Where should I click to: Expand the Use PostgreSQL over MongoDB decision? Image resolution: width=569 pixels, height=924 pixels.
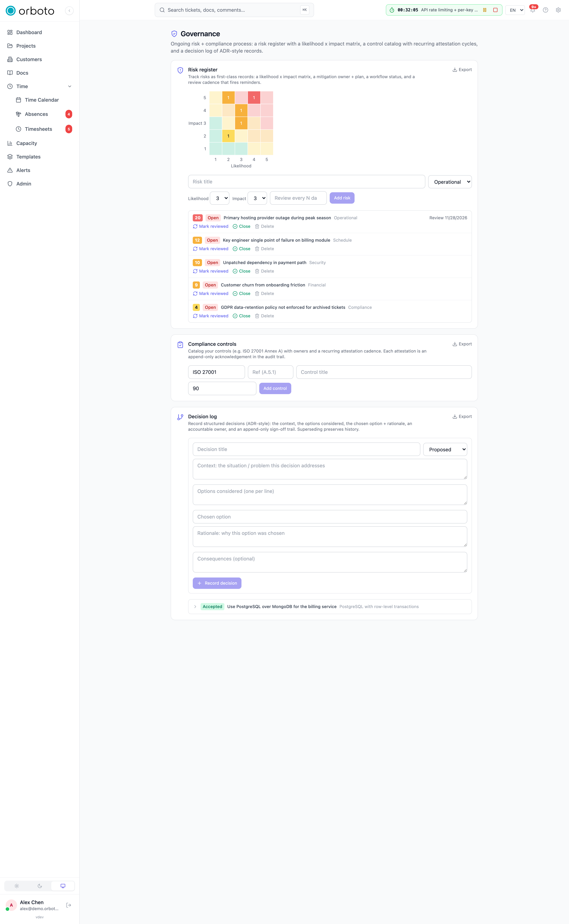tap(195, 607)
